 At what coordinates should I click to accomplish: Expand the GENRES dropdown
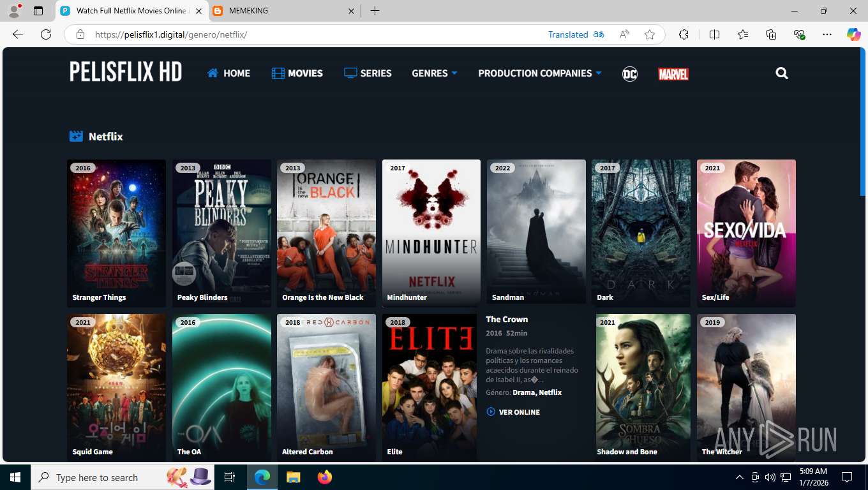click(x=435, y=73)
